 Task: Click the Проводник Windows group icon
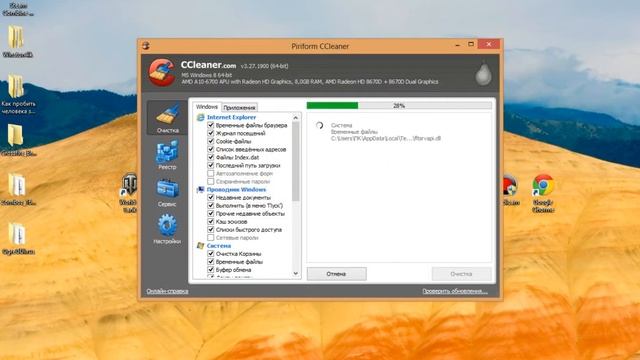click(x=200, y=189)
